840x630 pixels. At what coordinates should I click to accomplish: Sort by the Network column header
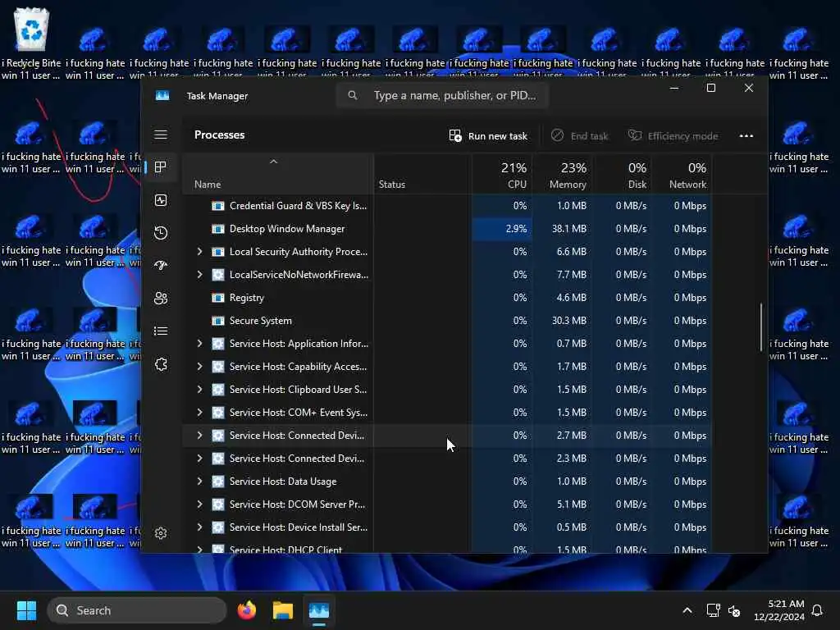coord(682,176)
